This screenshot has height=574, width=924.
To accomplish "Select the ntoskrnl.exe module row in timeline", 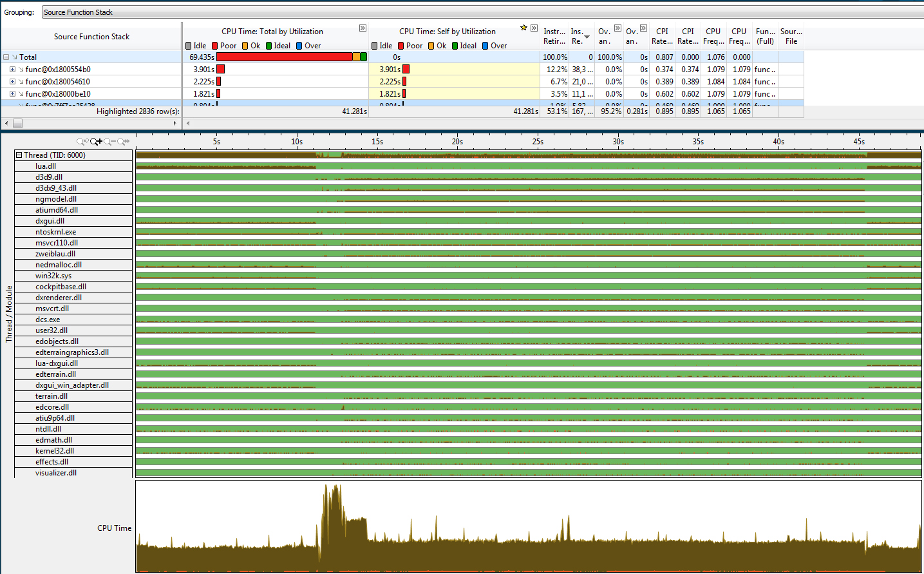I will 55,232.
